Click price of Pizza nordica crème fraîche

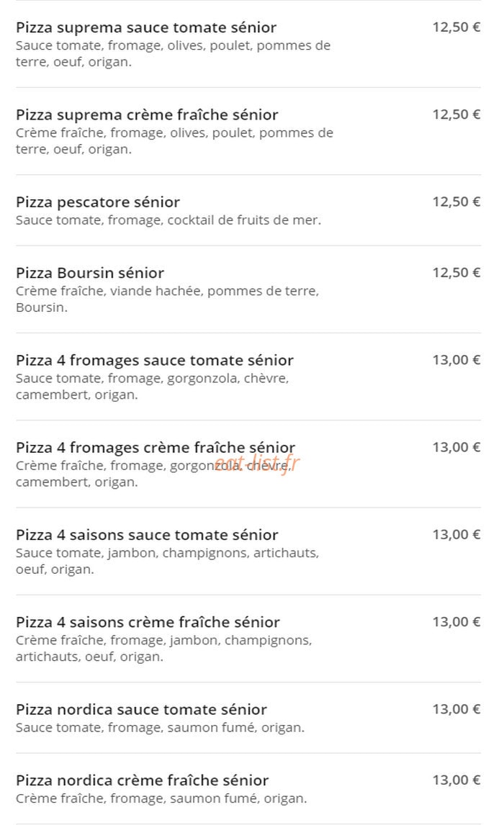click(456, 780)
